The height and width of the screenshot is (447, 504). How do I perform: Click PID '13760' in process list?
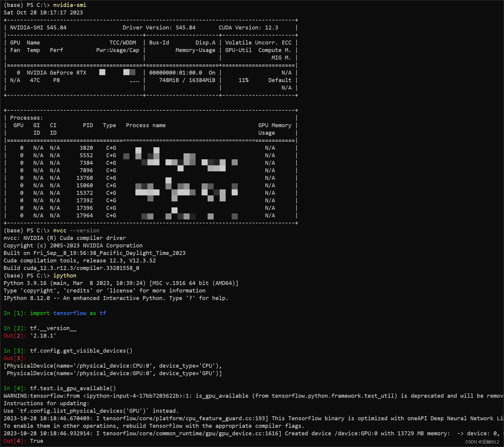[85, 178]
